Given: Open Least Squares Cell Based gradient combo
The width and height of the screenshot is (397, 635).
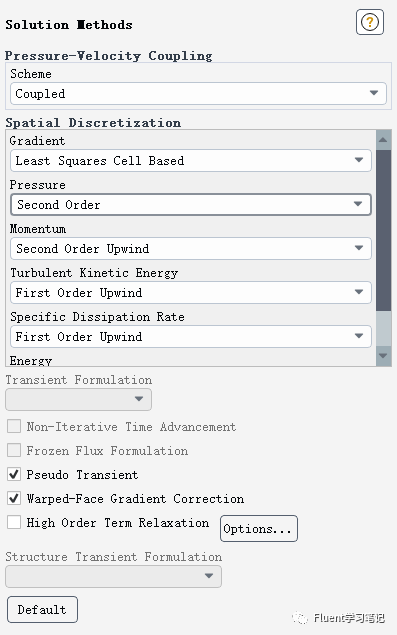Looking at the screenshot, I should [x=191, y=160].
